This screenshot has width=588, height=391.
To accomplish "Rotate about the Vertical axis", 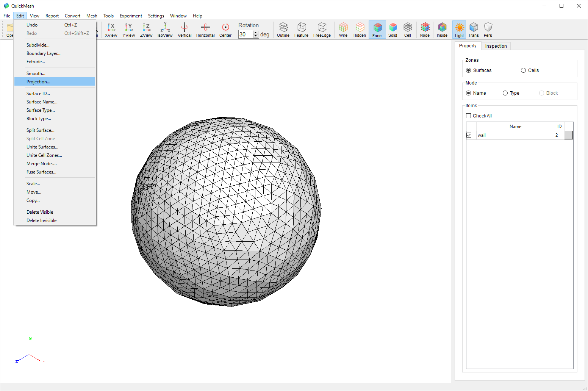I will point(185,30).
